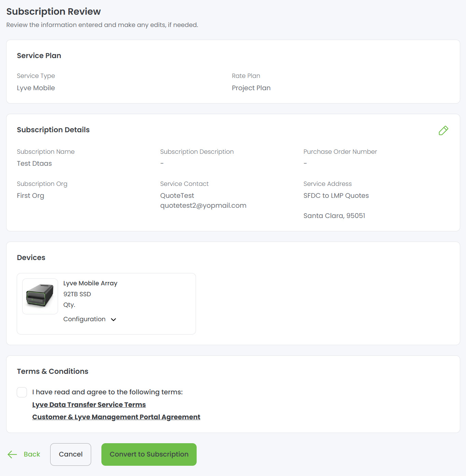This screenshot has width=466, height=476.
Task: Click the 'First Org' value
Action: pos(30,196)
